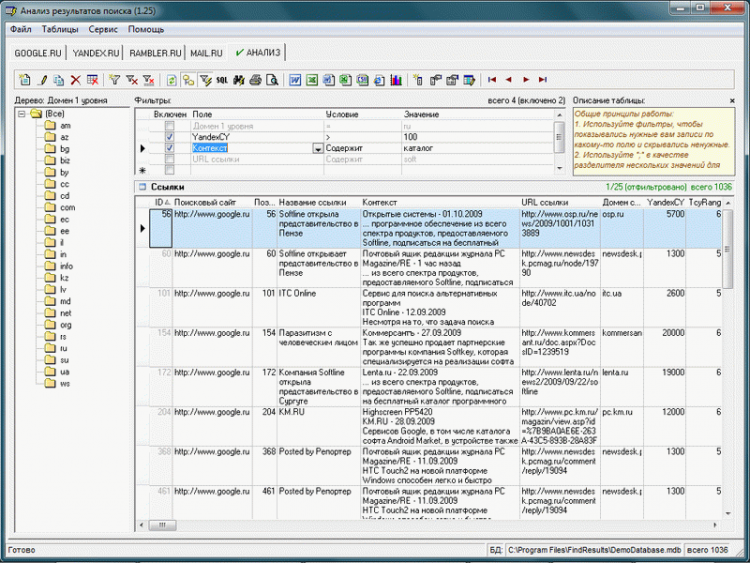Enable the 'Домен 1 уровня' filter checkbox

tap(169, 126)
